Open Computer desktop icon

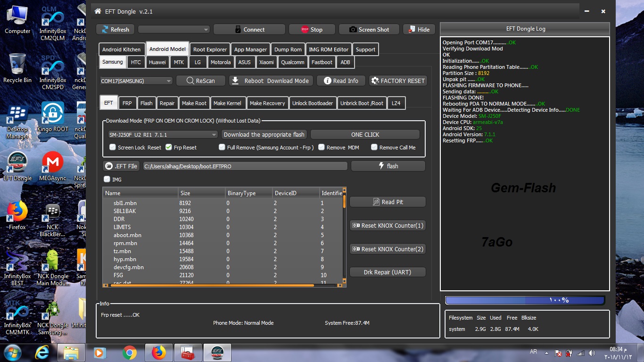17,20
